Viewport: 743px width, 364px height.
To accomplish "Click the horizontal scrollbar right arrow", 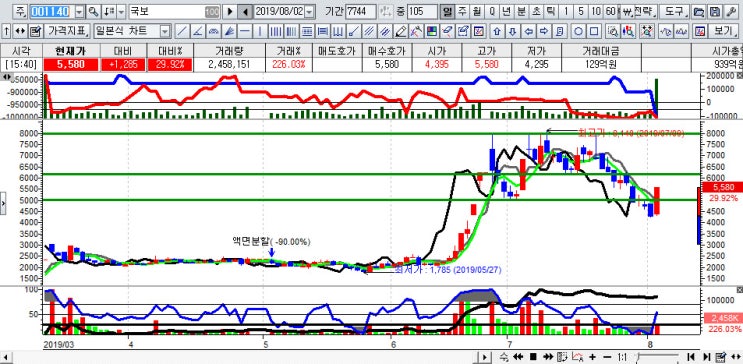I will (483, 356).
